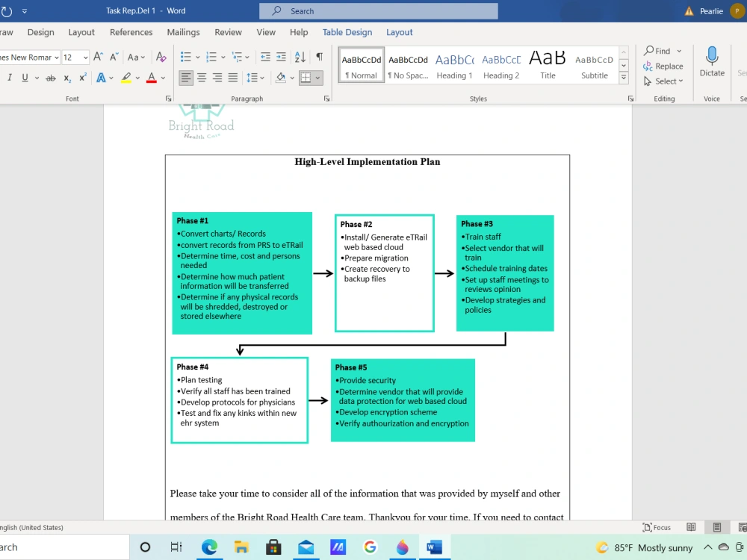Open the English (United States) language setting

tap(31, 527)
